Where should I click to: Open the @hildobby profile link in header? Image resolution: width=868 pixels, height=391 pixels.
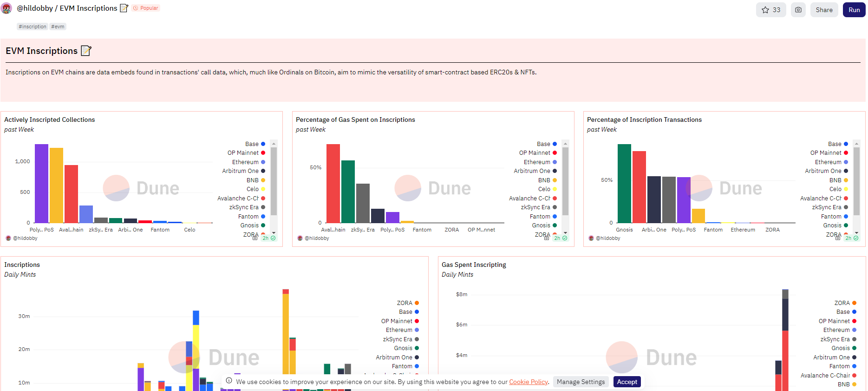35,8
